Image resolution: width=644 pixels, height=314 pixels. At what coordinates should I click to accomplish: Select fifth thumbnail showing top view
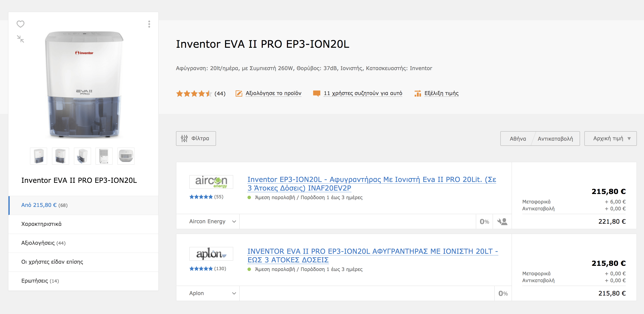click(126, 156)
